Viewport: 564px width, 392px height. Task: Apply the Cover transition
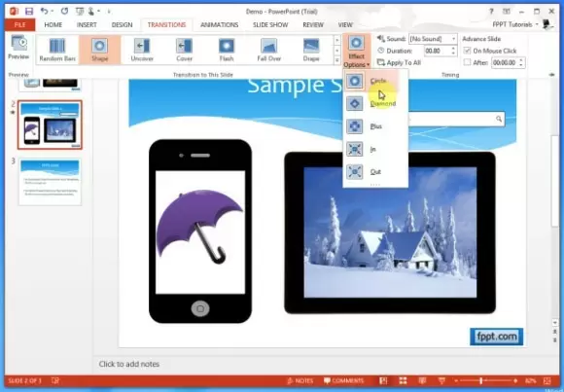(x=184, y=50)
